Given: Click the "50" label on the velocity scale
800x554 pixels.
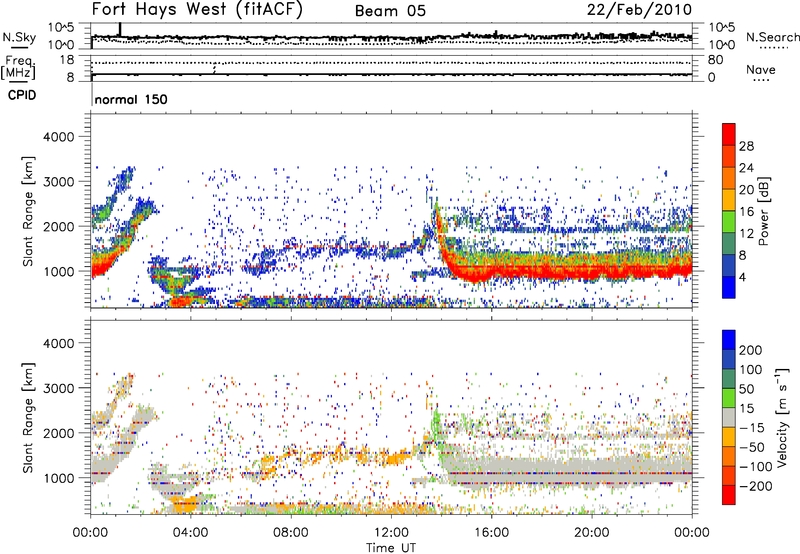Looking at the screenshot, I should click(746, 389).
